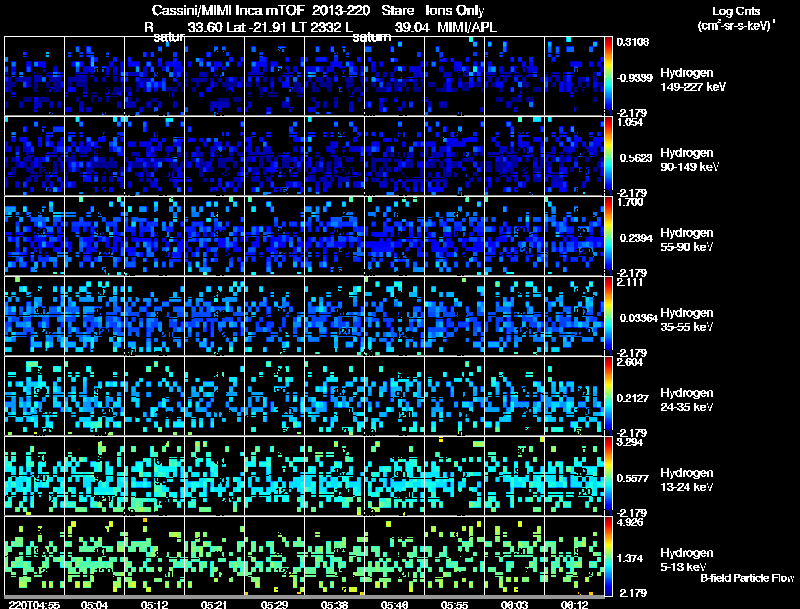Screen dimensions: 800x609
Task: Select the L value 39.04 in the header
Action: 412,28
